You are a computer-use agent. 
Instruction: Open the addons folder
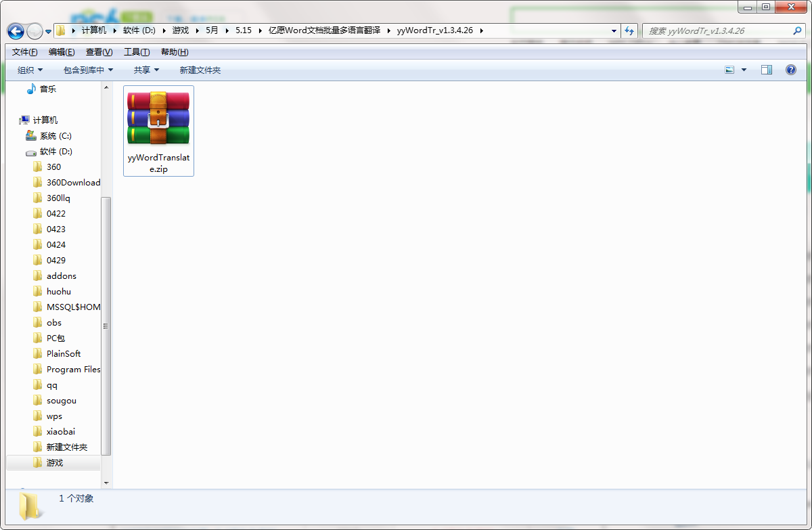[x=62, y=276]
